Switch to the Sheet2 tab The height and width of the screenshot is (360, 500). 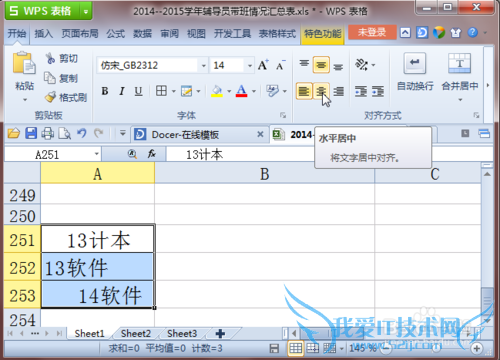tap(136, 333)
